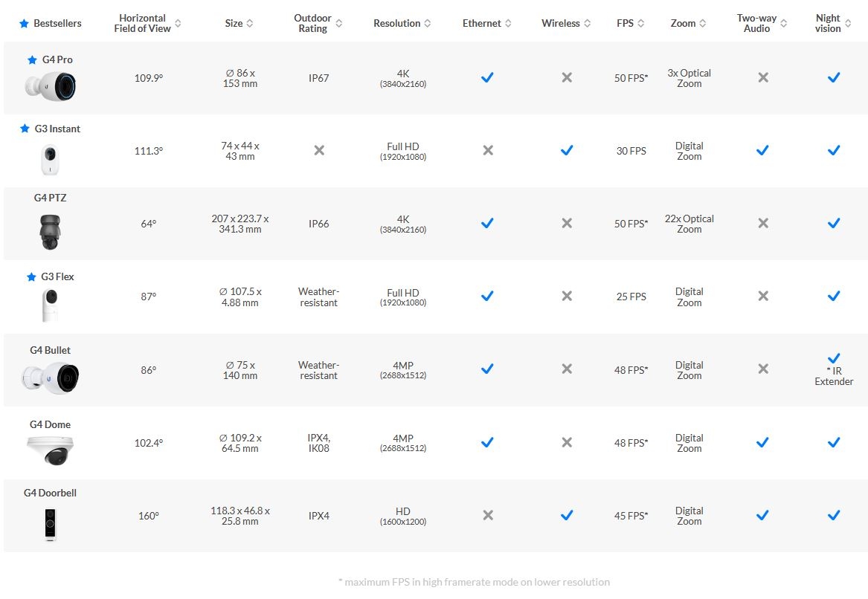Click the Two-way Audio cross for G3 Flex
868x599 pixels.
point(763,297)
